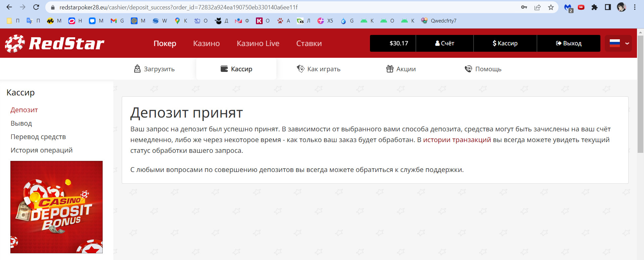Open the Google Maps bookmark labeled K

[x=181, y=21]
